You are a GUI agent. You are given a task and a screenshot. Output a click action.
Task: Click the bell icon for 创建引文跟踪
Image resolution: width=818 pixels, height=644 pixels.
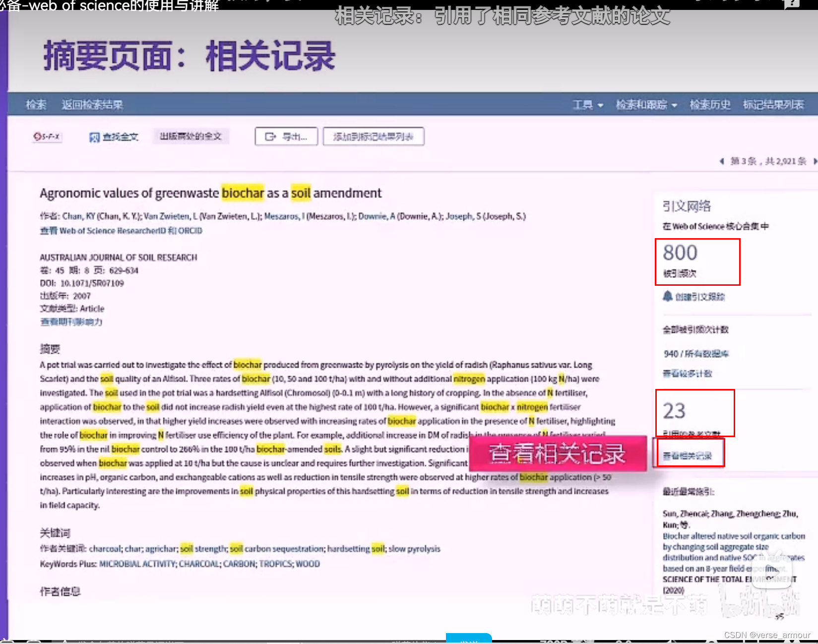[668, 296]
